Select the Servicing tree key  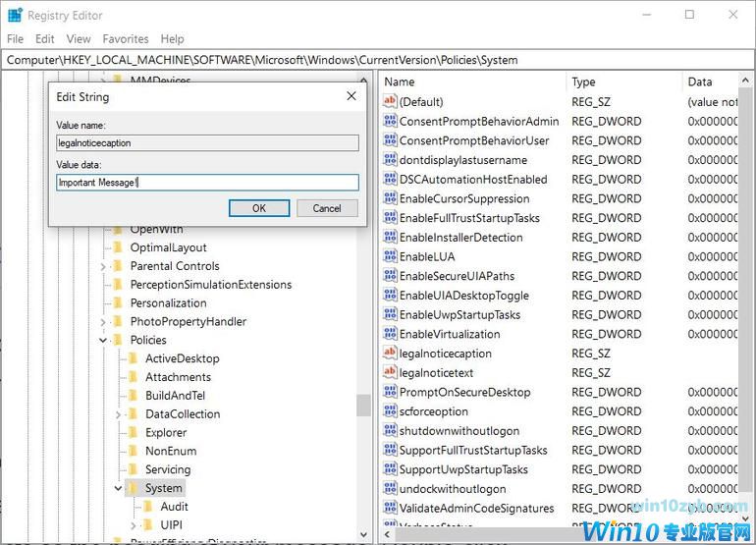click(168, 469)
